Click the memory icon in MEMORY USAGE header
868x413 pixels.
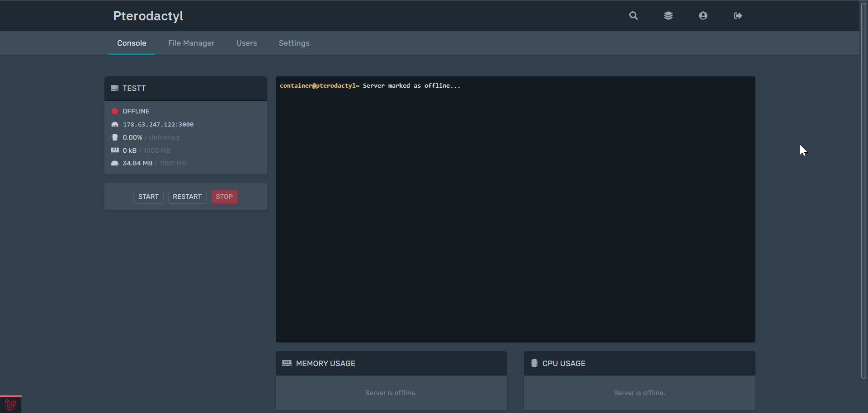click(x=287, y=363)
